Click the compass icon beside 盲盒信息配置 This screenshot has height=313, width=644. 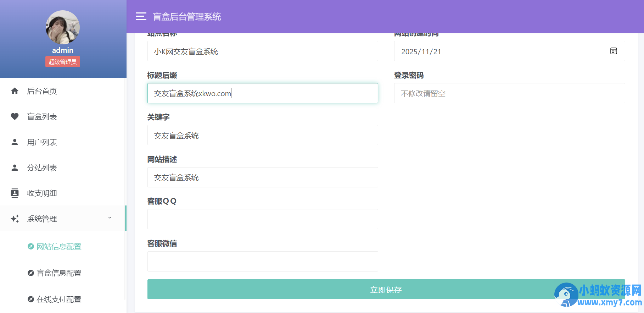[31, 273]
